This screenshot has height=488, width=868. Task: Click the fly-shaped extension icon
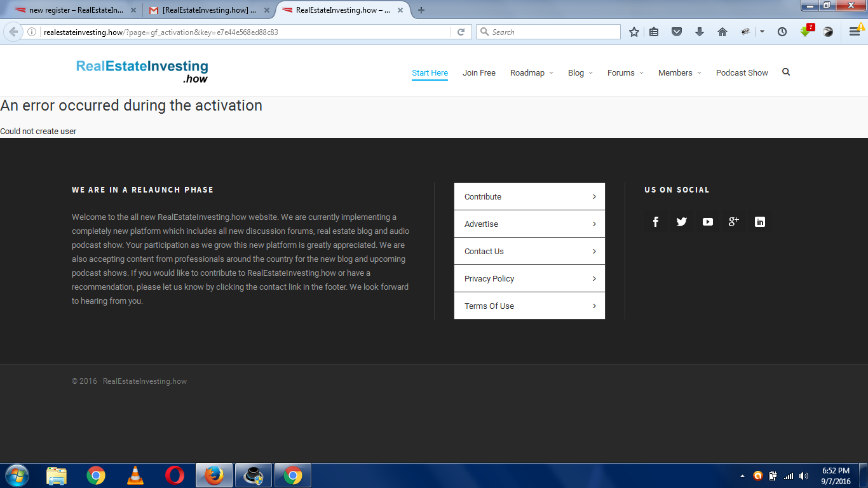pyautogui.click(x=745, y=32)
